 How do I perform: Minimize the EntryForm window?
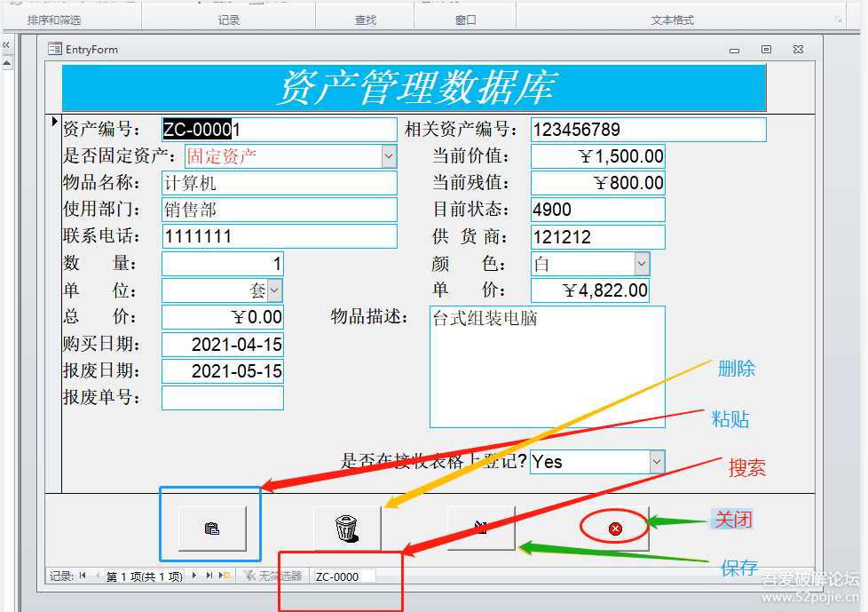(734, 50)
